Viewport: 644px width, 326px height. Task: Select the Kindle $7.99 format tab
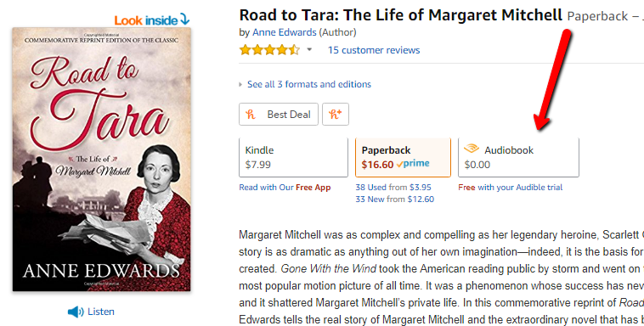(294, 157)
